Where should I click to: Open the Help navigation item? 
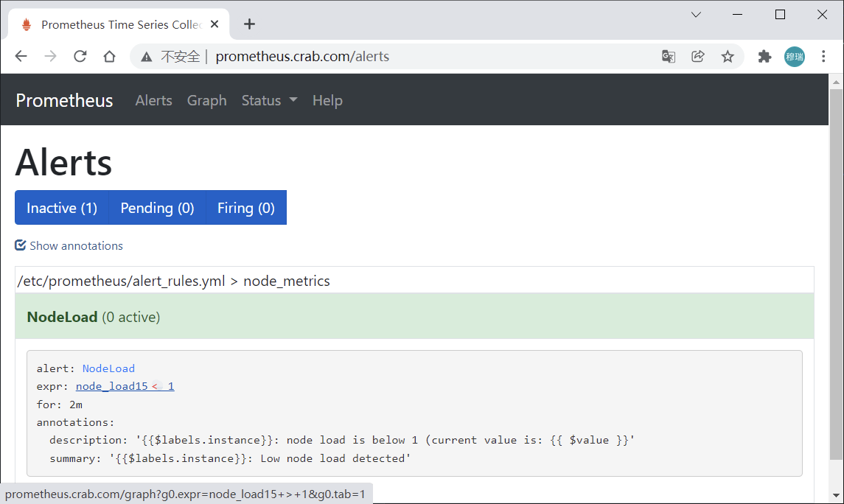(x=327, y=101)
